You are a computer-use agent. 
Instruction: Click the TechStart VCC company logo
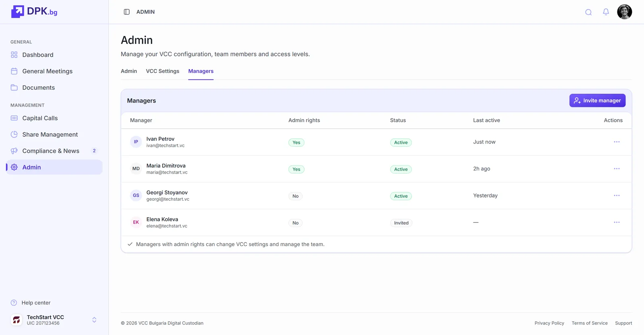[x=17, y=320]
